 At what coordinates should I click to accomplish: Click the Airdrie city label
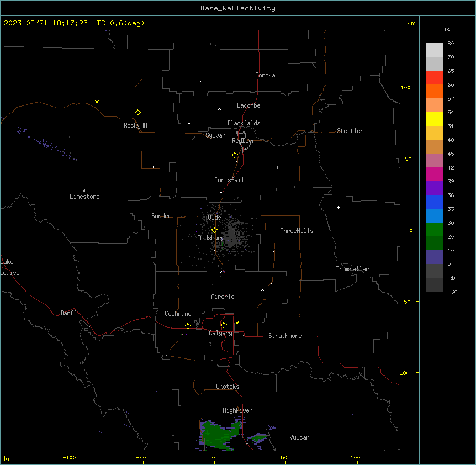coord(223,297)
